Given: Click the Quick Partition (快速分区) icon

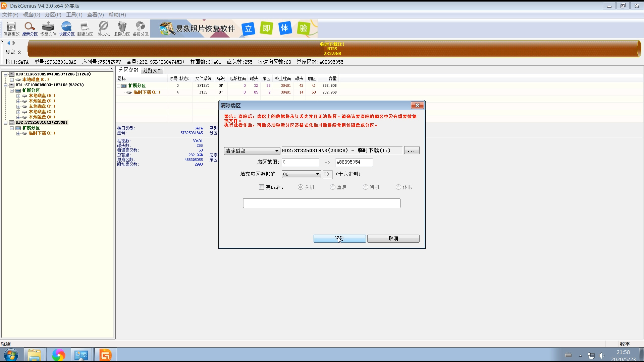Looking at the screenshot, I should click(67, 28).
